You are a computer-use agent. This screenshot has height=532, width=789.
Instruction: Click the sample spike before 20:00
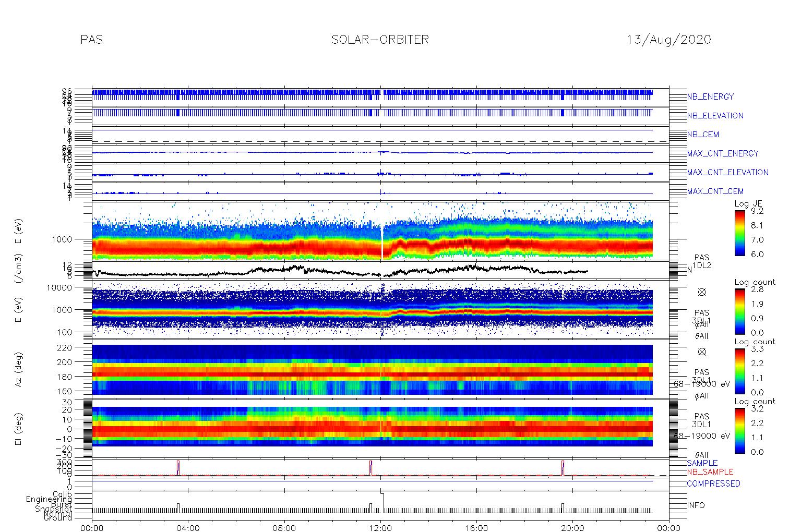click(x=563, y=468)
